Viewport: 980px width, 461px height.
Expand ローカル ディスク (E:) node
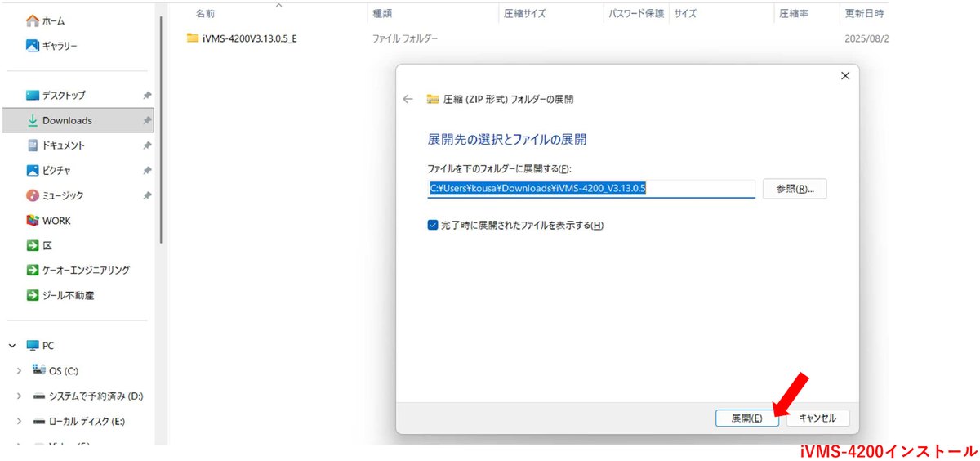point(20,422)
